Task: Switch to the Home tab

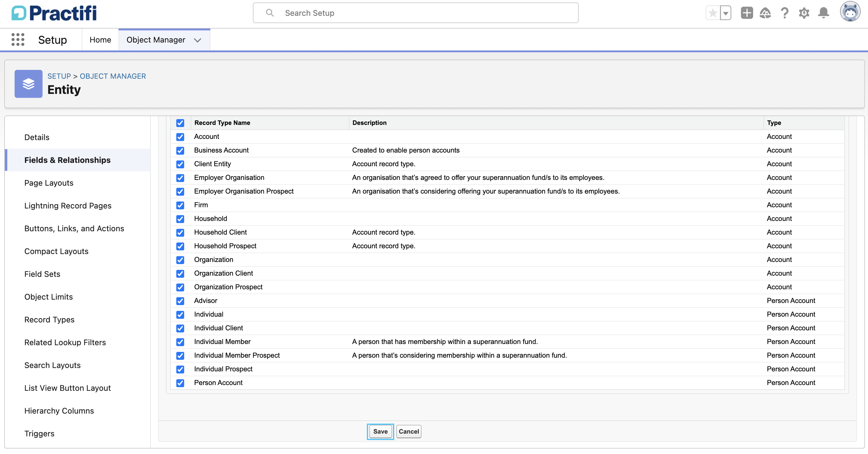Action: pyautogui.click(x=100, y=40)
